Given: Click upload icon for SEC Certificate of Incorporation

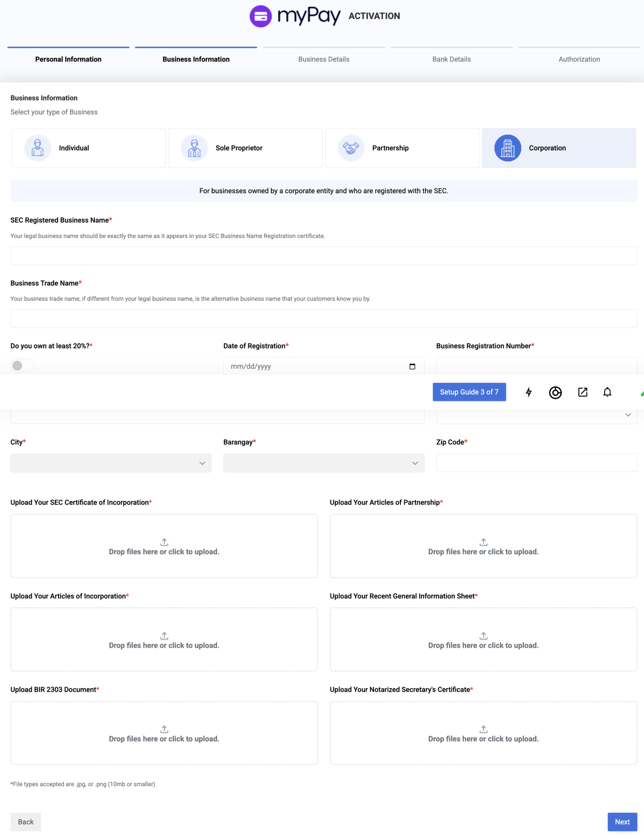Looking at the screenshot, I should click(164, 542).
